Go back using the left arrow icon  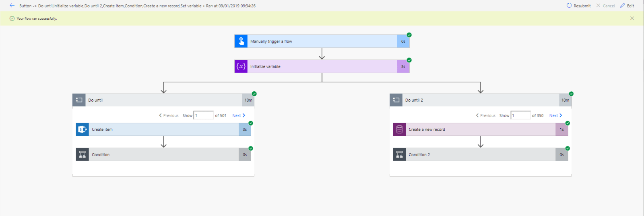click(12, 6)
